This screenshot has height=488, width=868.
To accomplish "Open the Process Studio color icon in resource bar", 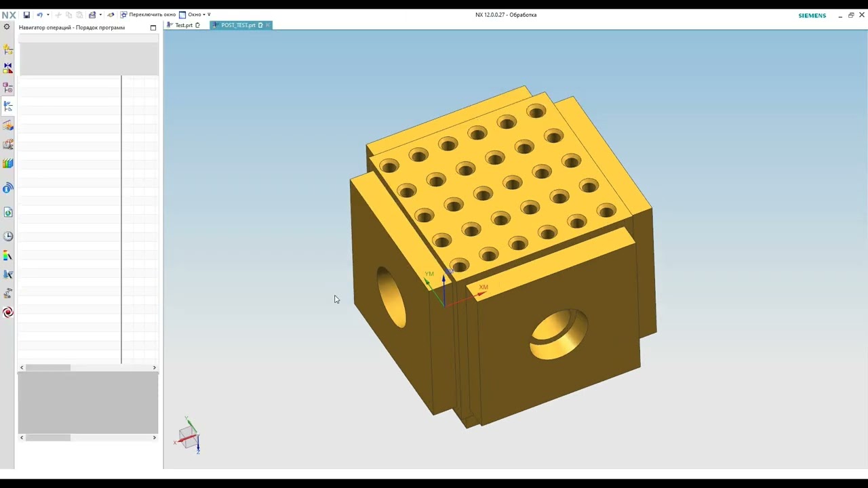I will [x=8, y=256].
